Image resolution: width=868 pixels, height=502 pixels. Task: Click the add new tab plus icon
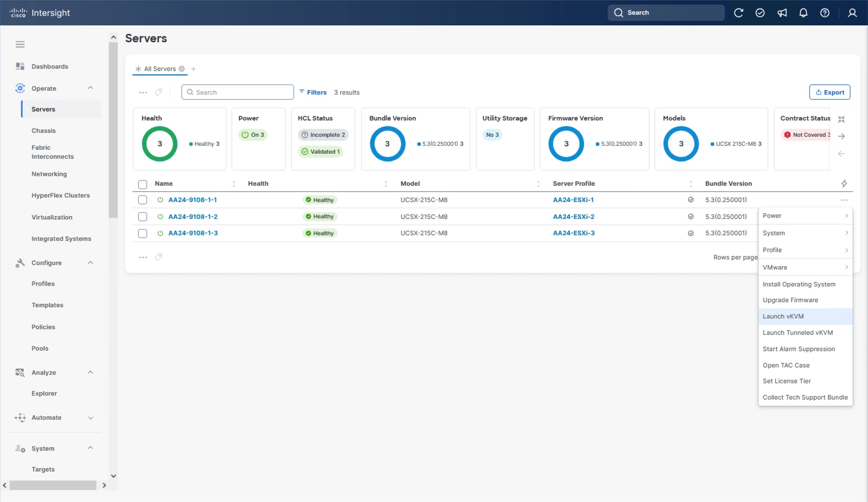194,69
